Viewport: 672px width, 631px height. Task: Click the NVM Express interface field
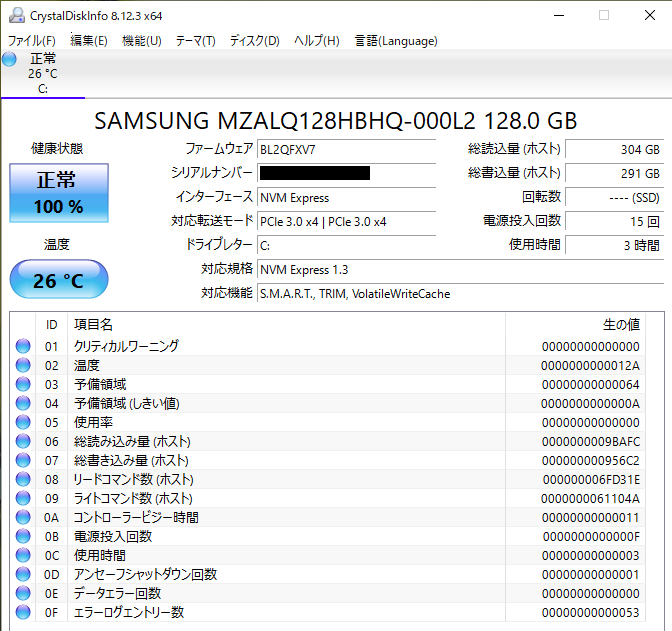tap(346, 197)
